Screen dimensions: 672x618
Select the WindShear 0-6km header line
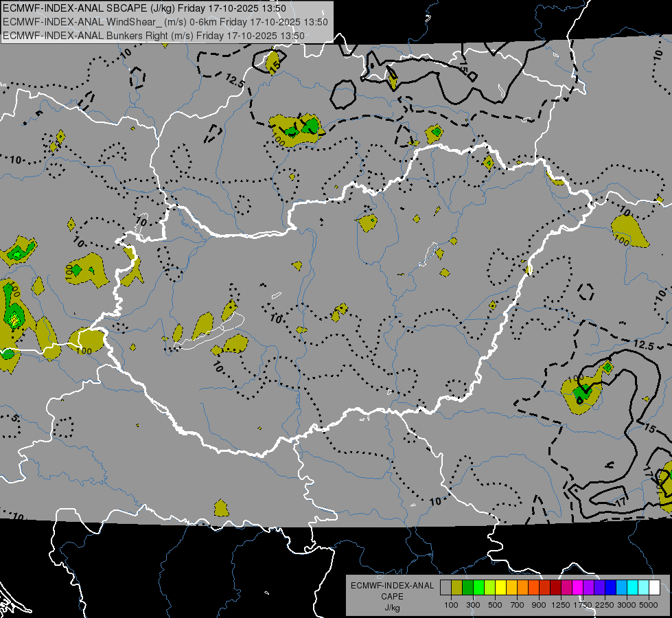[165, 22]
